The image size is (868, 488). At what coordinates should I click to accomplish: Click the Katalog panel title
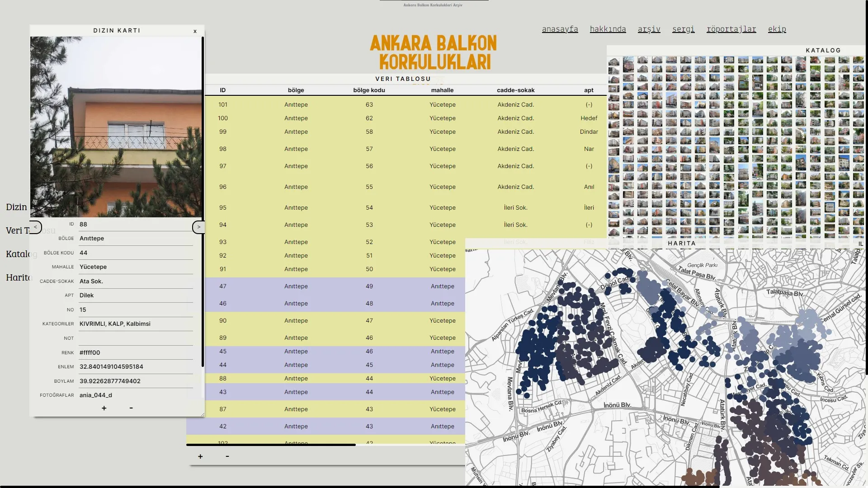(823, 50)
